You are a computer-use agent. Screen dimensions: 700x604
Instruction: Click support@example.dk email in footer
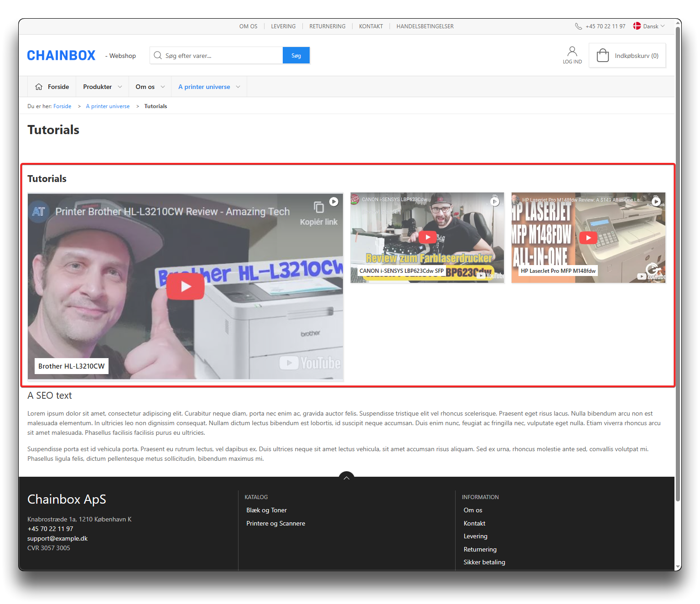57,538
